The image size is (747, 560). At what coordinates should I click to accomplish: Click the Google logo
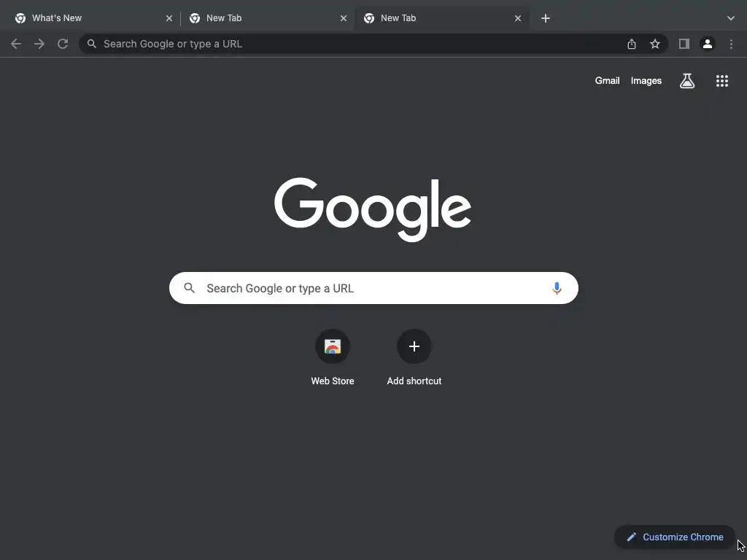pos(373,209)
